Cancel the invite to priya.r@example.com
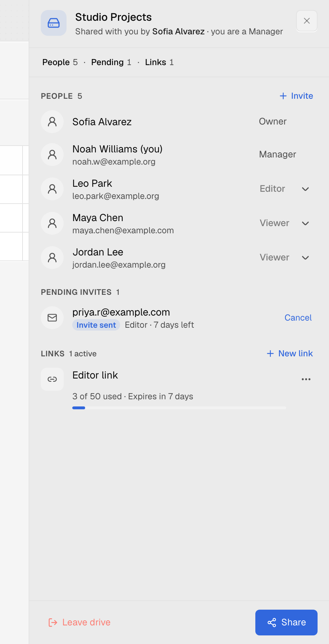Viewport: 329px width, 644px height. pyautogui.click(x=298, y=318)
